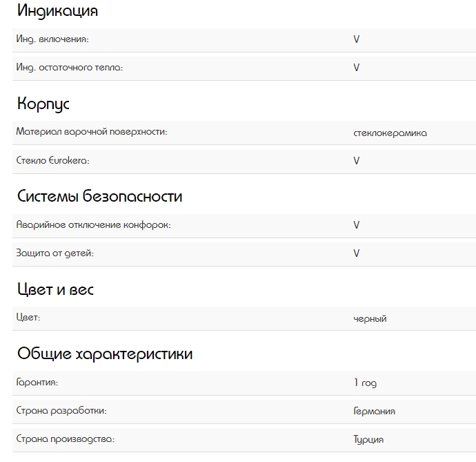Screen dimensions: 476x462
Task: Click the "Цвет и вес" heading
Action: 55,289
